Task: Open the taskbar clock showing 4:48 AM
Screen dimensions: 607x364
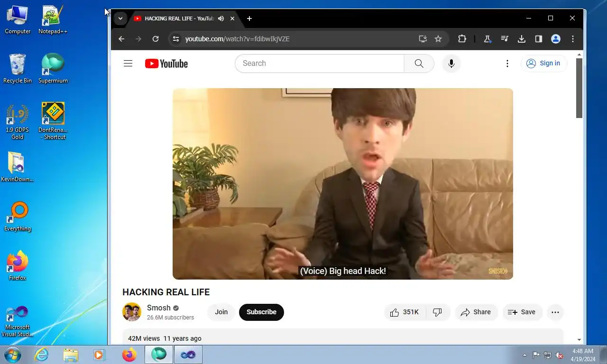Action: pos(583,355)
